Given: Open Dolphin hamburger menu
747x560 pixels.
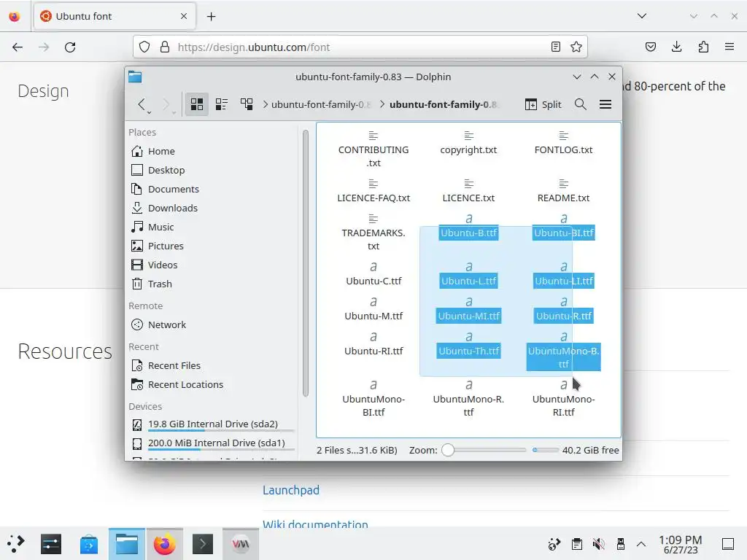Looking at the screenshot, I should click(x=605, y=104).
